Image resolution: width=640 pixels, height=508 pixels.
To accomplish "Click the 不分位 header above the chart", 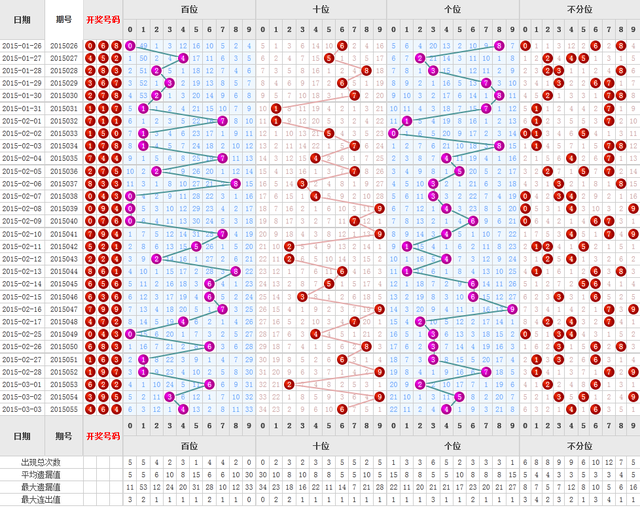I will point(580,9).
